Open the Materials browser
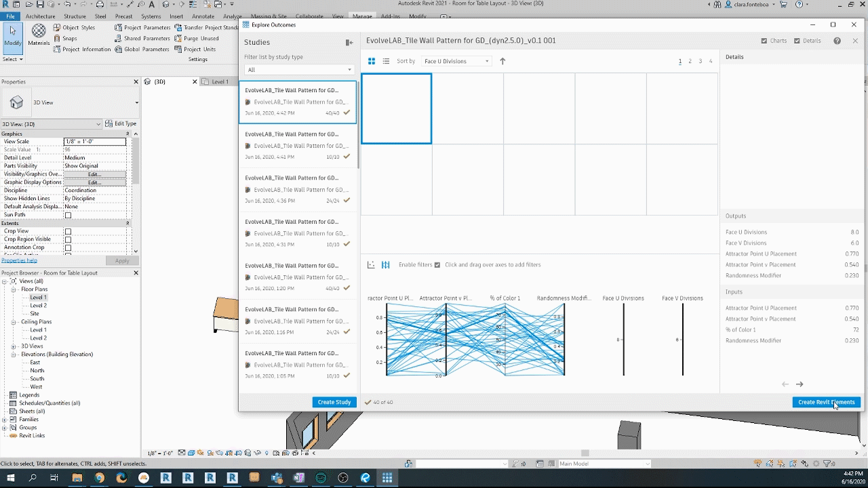Image resolution: width=868 pixels, height=488 pixels. pos(39,35)
